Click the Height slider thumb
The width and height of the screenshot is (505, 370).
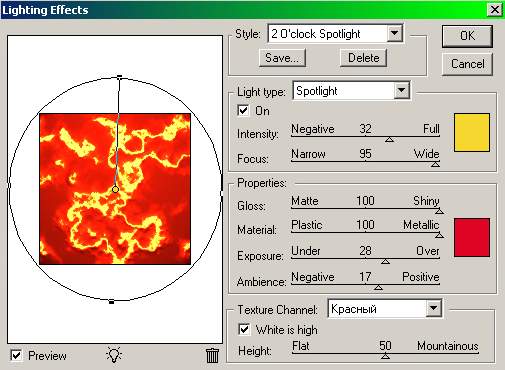386,356
